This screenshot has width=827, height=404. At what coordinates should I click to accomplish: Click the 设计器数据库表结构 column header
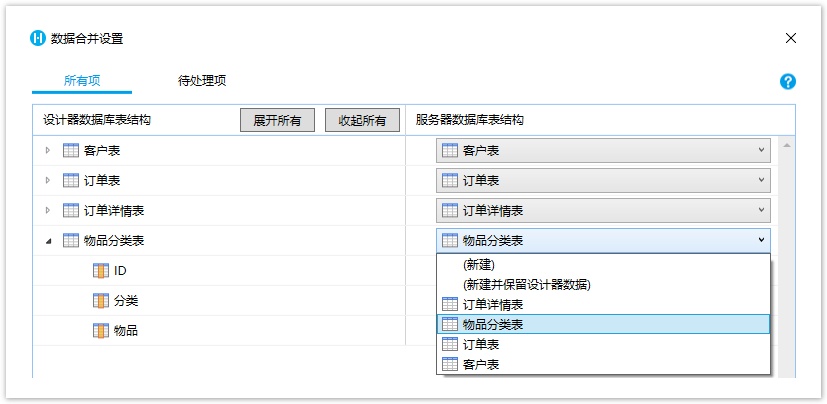[x=97, y=120]
